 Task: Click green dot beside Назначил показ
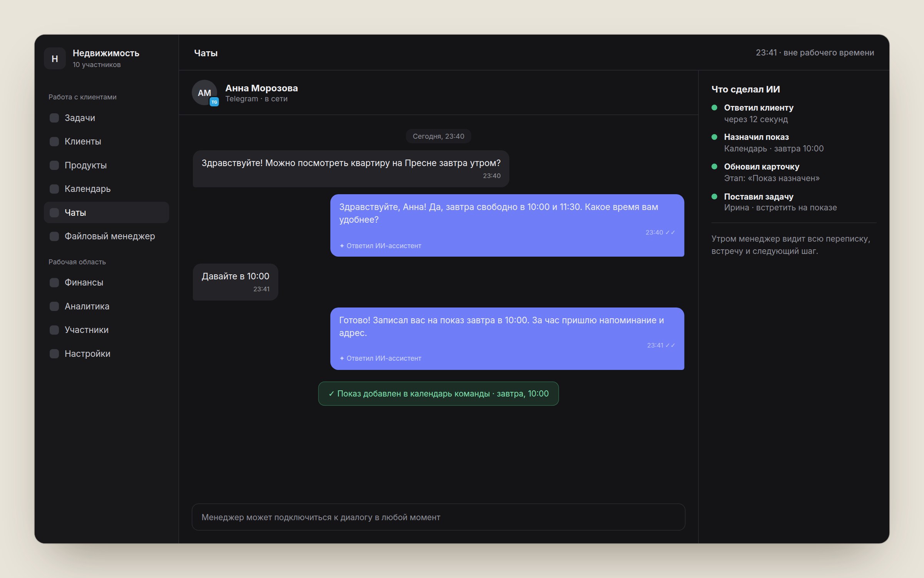pos(714,137)
